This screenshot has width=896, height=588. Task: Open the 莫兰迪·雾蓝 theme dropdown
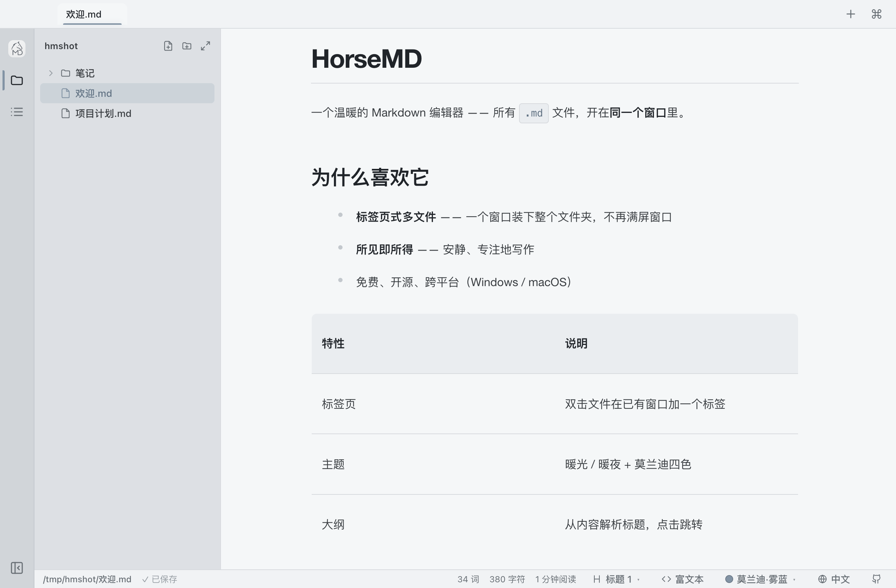[760, 579]
